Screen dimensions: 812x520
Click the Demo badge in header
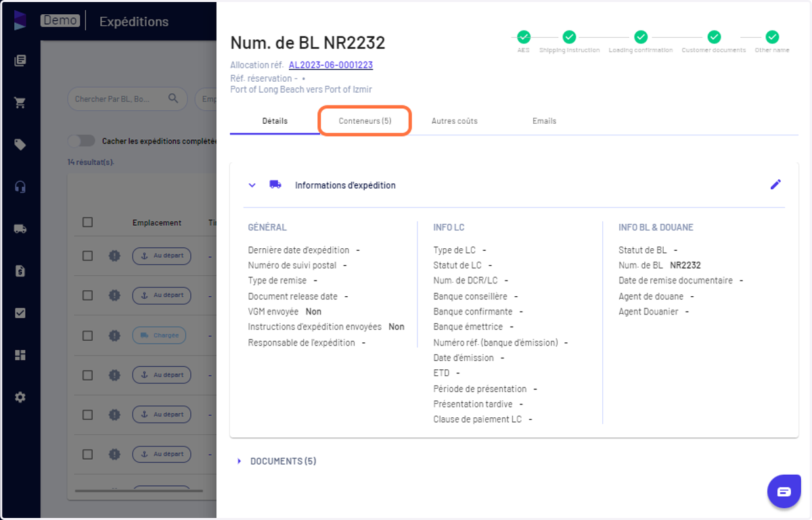tap(60, 20)
